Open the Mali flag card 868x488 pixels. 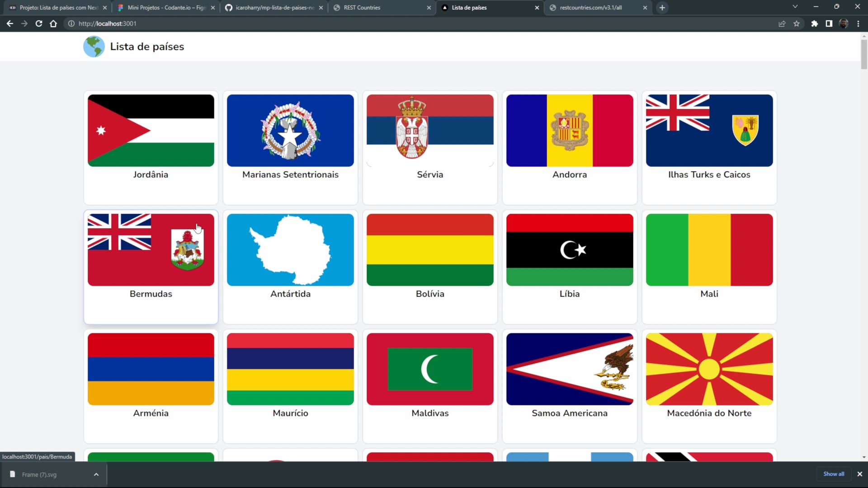coord(709,267)
